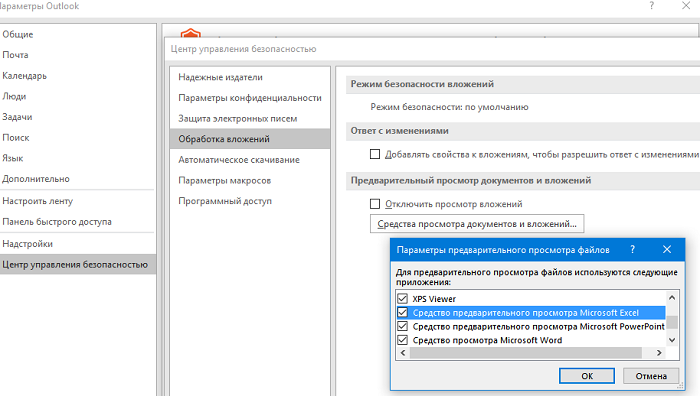
Task: Open Программный доступ section
Action: click(x=225, y=201)
